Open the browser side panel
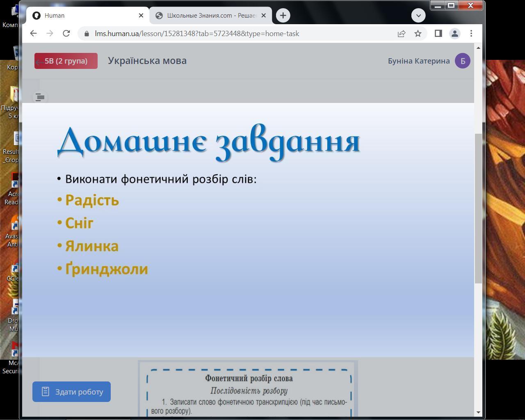Image resolution: width=525 pixels, height=420 pixels. [x=438, y=34]
